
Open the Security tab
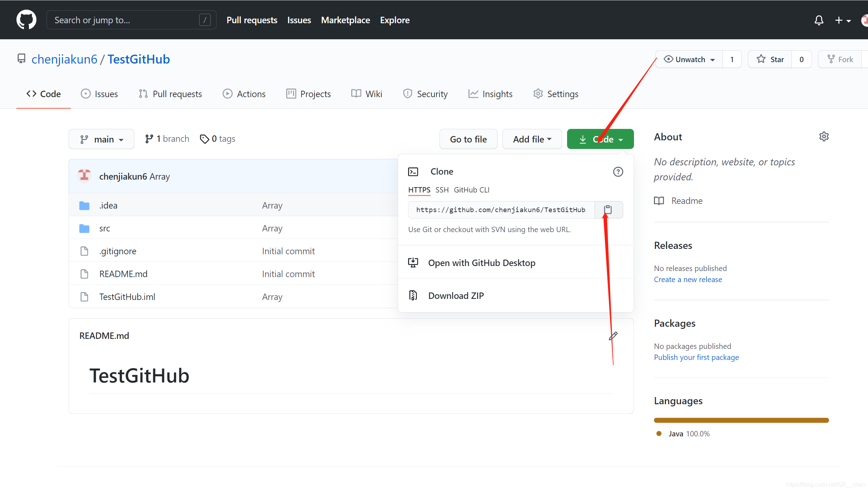[x=426, y=94]
